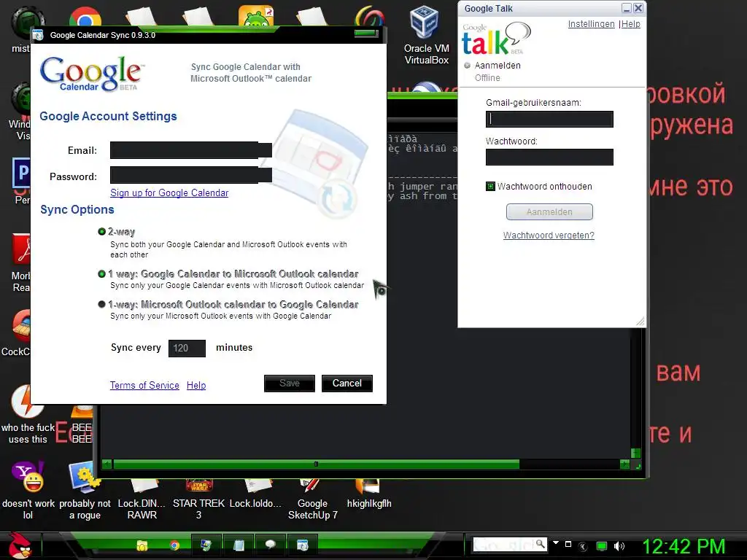Open the notepad taskbar button
Screen dimensions: 747x560
[239, 545]
